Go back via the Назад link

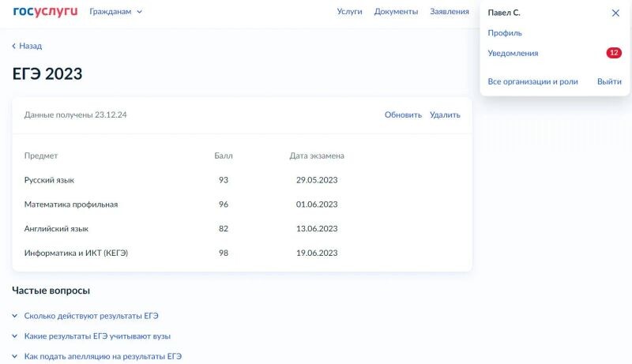tap(27, 46)
